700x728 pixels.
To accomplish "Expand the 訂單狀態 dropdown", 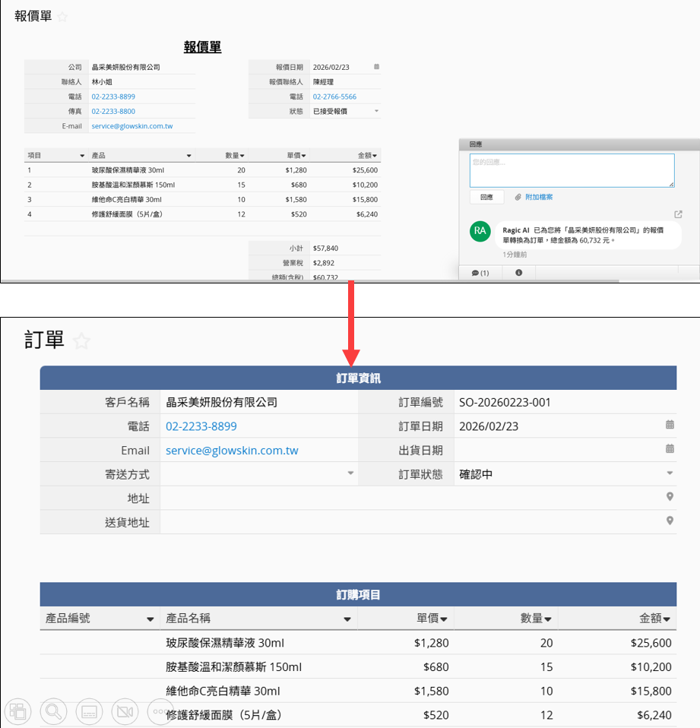I will [x=670, y=473].
